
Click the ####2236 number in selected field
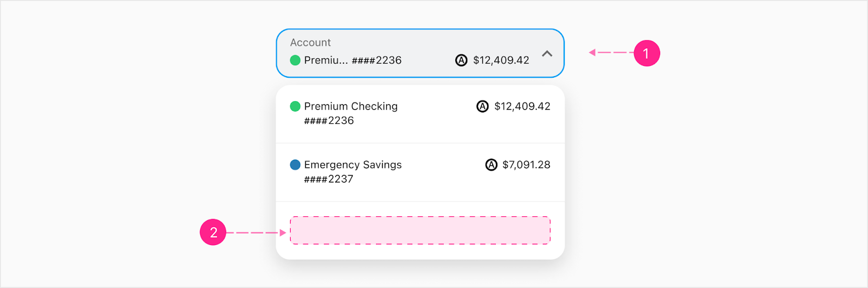376,60
